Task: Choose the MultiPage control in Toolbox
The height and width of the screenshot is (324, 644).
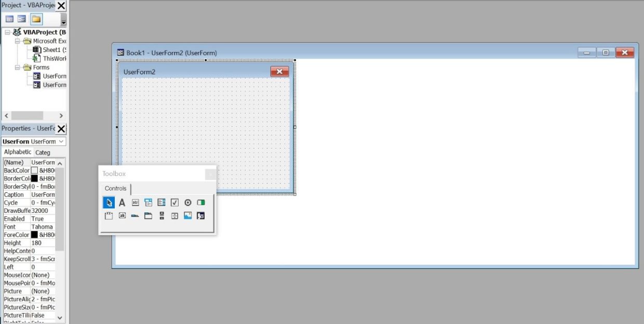Action: tap(148, 215)
